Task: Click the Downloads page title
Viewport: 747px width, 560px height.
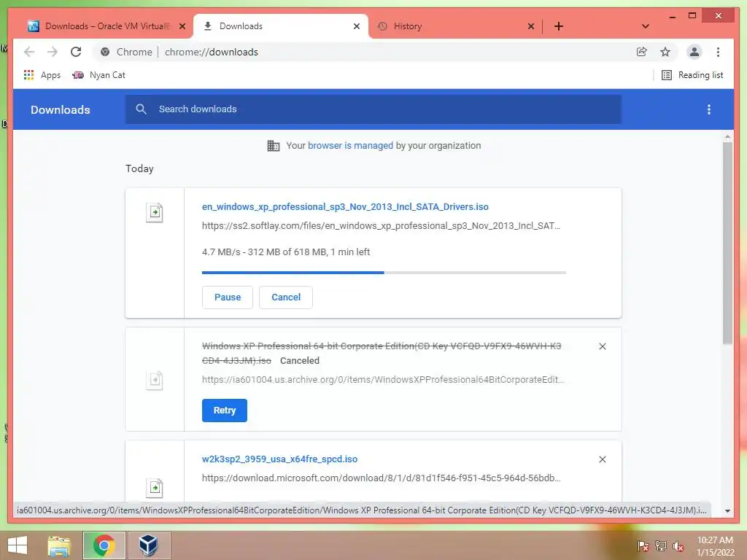Action: tap(61, 109)
